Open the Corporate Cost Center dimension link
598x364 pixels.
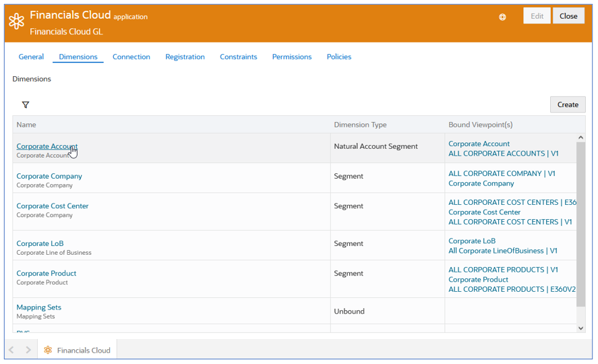point(52,206)
